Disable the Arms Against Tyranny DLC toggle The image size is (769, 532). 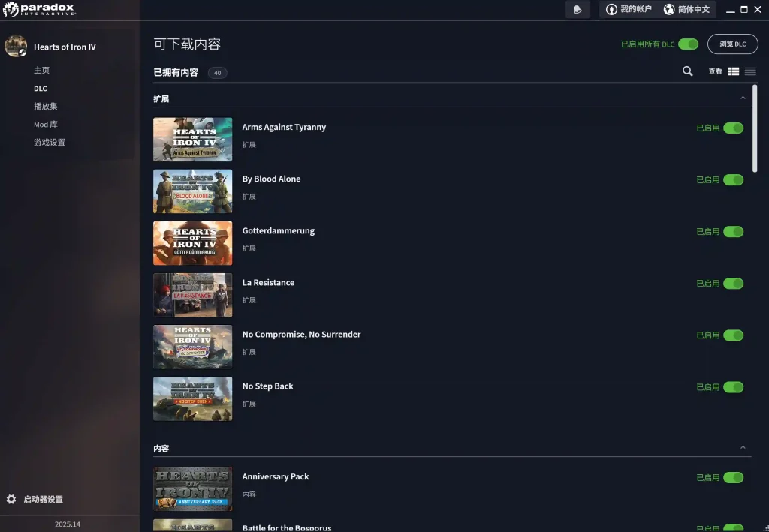coord(733,128)
